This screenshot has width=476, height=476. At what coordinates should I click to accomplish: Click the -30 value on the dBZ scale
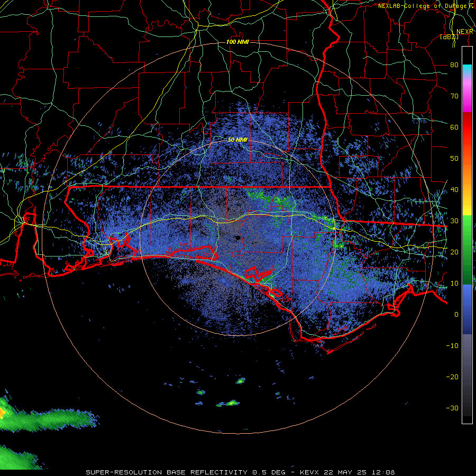tap(452, 408)
